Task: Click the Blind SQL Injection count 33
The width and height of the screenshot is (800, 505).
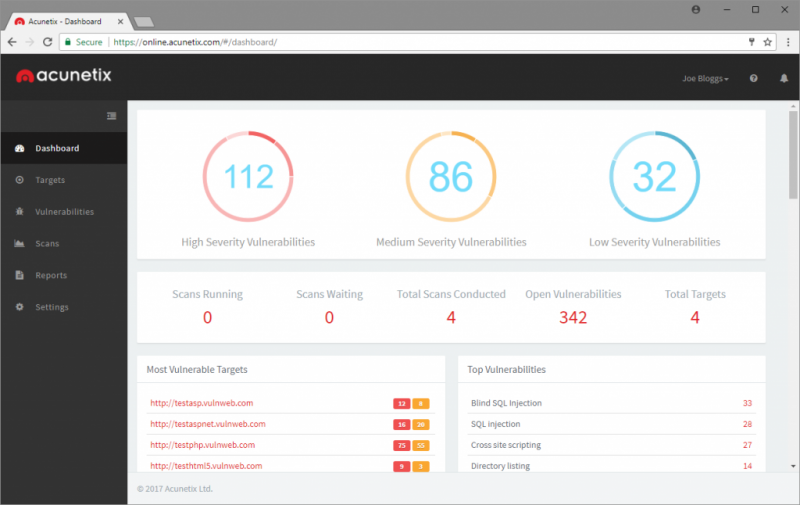Action: click(x=747, y=403)
